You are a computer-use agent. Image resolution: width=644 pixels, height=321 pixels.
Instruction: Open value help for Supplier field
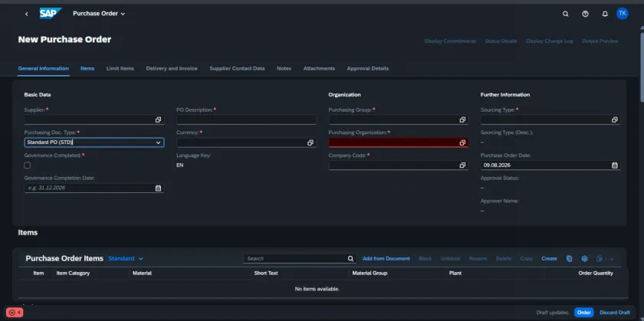pos(158,120)
